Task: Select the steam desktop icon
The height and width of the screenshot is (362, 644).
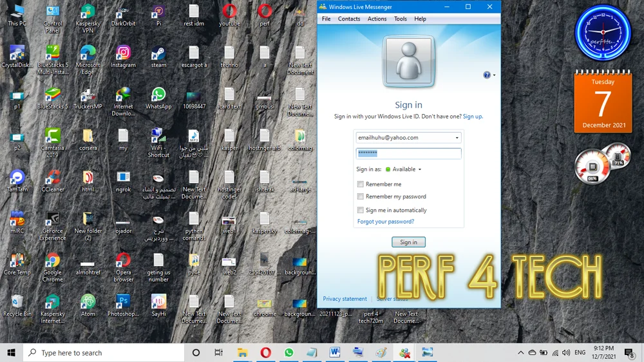Action: [x=158, y=57]
